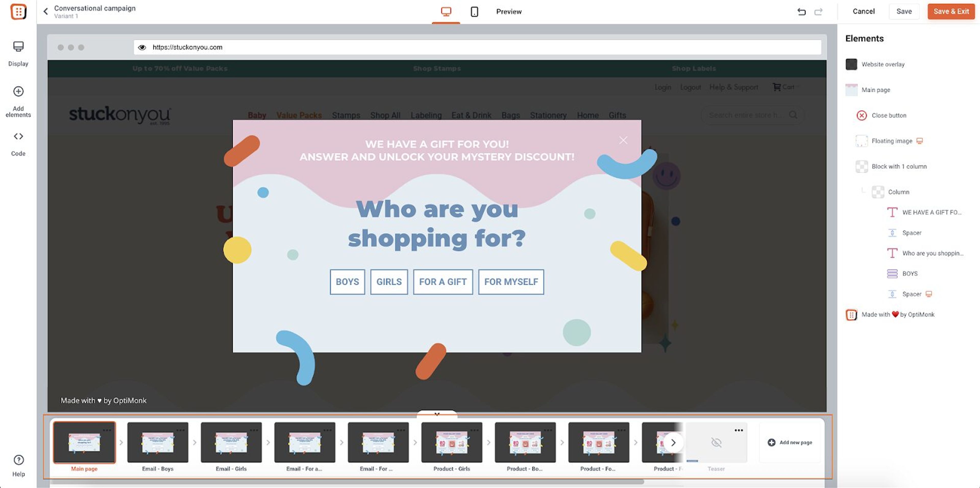Open three-dot menu on Email - Boys thumbnail
Image resolution: width=980 pixels, height=488 pixels.
[180, 430]
